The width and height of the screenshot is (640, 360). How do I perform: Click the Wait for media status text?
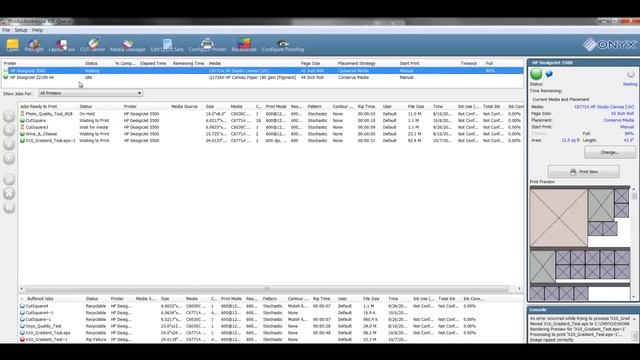point(94,127)
